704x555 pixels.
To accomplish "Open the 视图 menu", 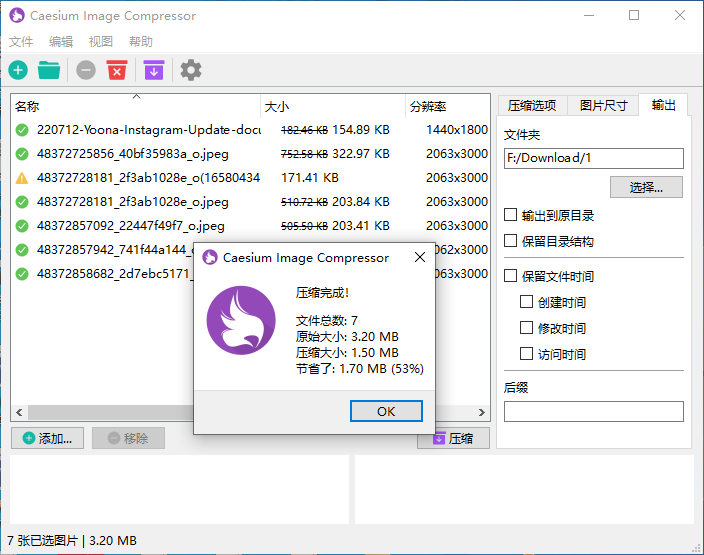I will tap(101, 41).
